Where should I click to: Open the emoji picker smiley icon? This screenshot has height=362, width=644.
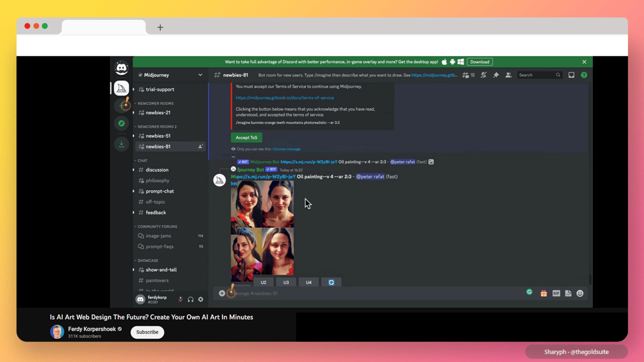(580, 293)
